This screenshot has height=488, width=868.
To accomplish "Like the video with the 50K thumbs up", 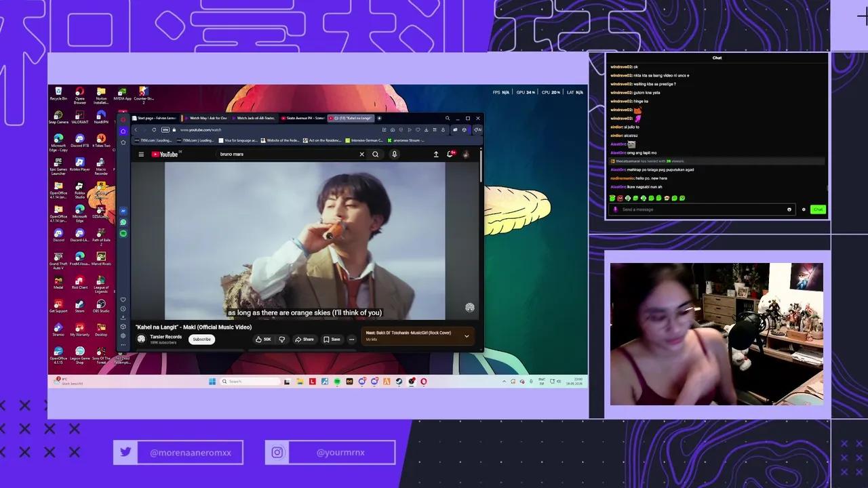I will point(263,339).
